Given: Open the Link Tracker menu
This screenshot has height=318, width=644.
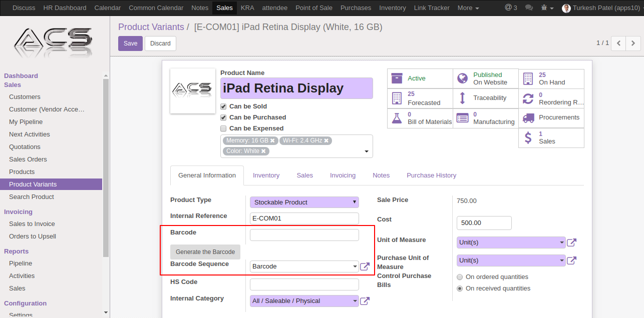Looking at the screenshot, I should click(x=432, y=8).
